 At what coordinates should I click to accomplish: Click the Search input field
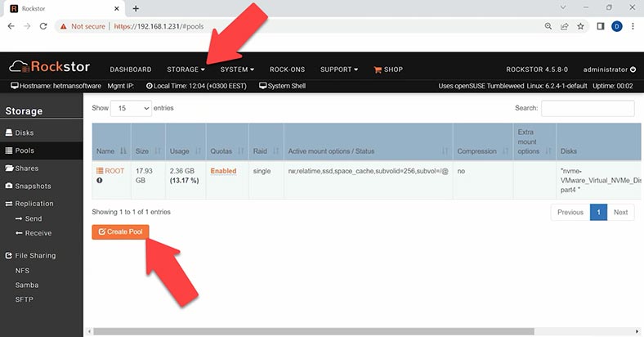coord(588,108)
